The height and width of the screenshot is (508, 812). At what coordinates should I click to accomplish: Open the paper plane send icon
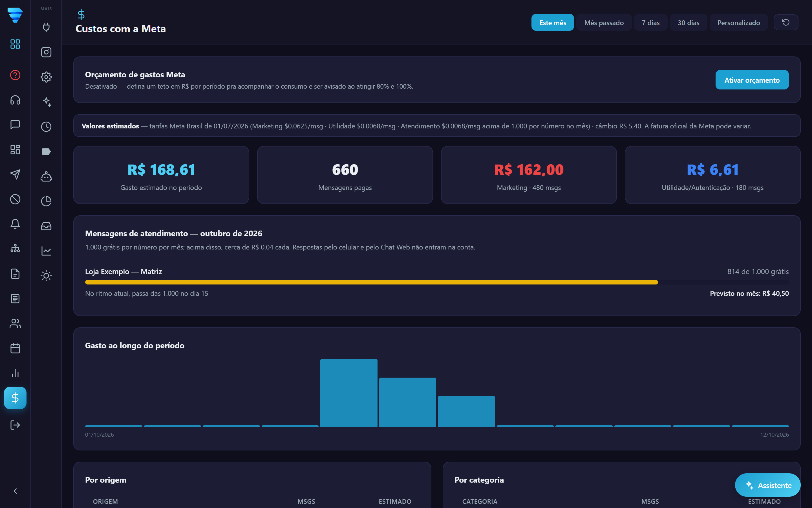pos(15,174)
